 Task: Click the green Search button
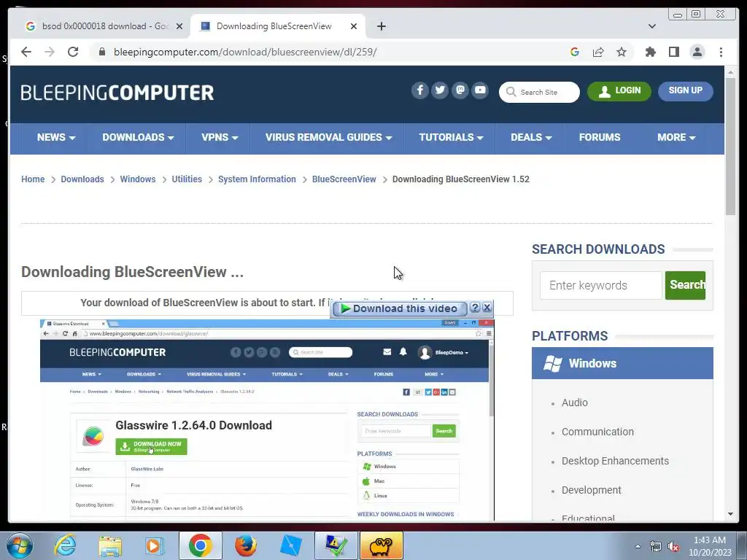tap(685, 285)
